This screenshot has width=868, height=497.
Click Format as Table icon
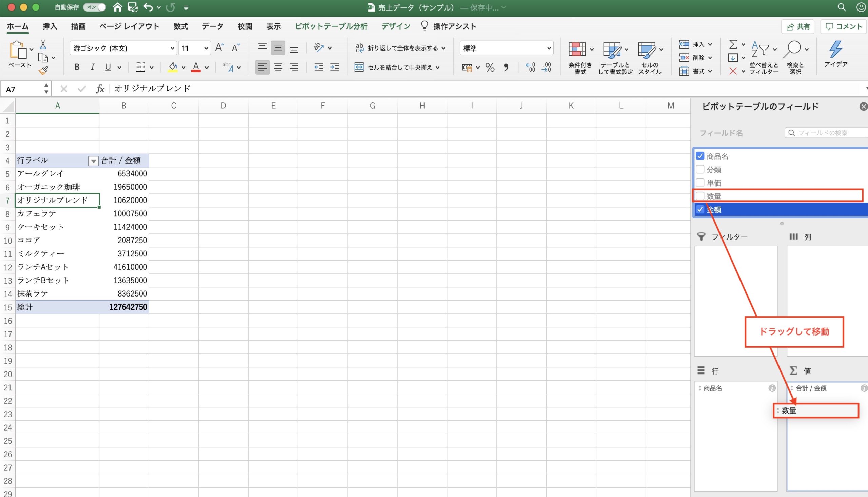pyautogui.click(x=612, y=50)
